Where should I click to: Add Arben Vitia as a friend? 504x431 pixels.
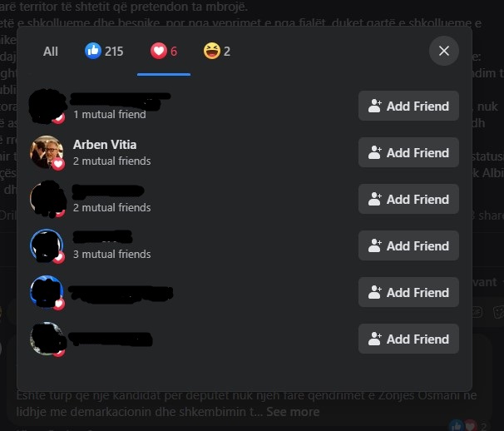coord(408,152)
